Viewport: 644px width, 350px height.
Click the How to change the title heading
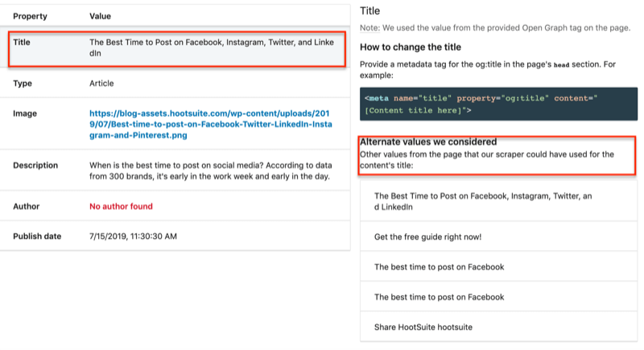point(411,47)
